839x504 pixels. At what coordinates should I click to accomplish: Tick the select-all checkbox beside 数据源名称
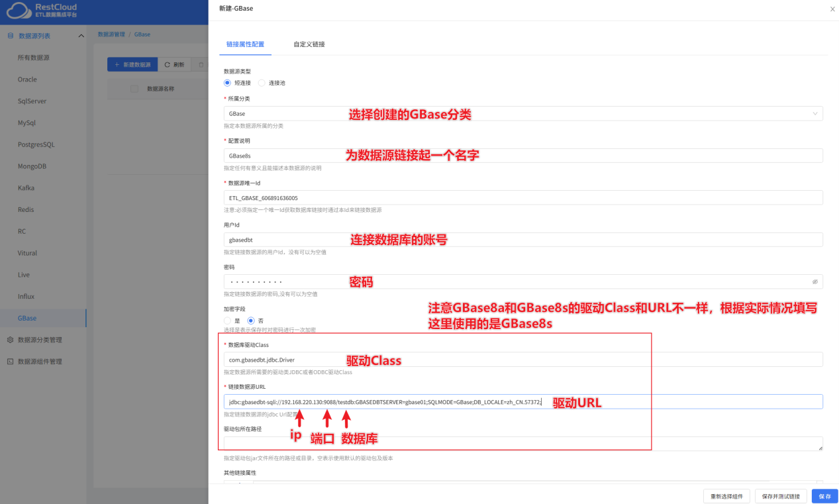click(134, 89)
